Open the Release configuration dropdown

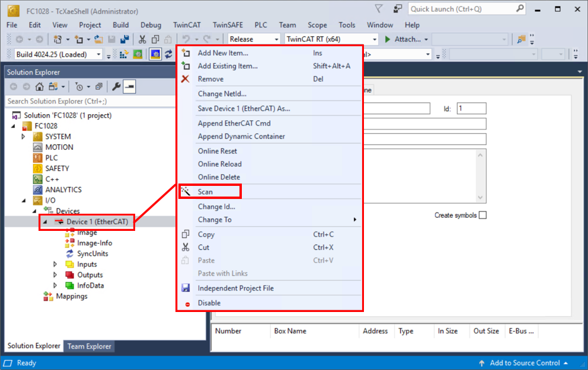point(276,39)
